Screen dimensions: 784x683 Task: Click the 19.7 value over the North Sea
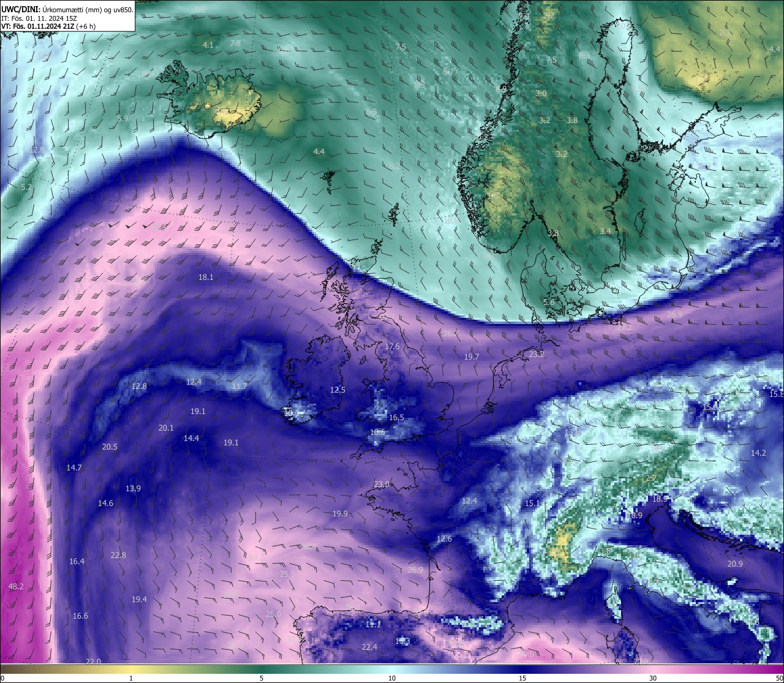472,357
